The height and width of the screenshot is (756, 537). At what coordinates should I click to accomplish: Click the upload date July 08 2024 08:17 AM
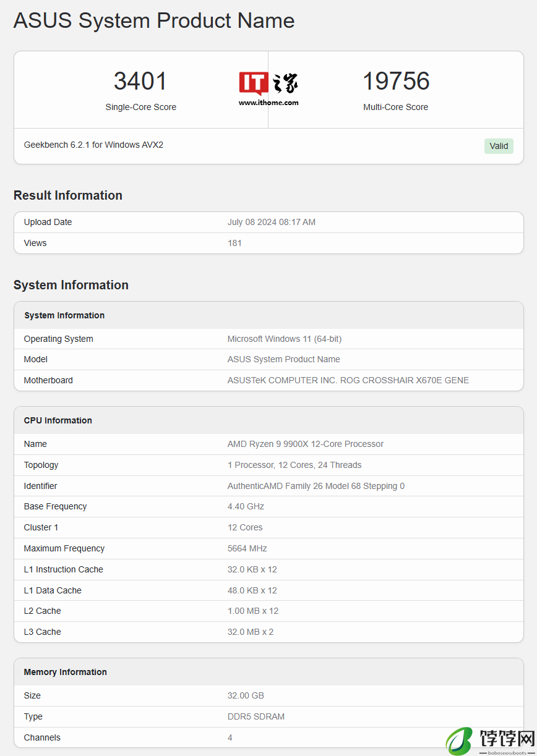tap(272, 222)
